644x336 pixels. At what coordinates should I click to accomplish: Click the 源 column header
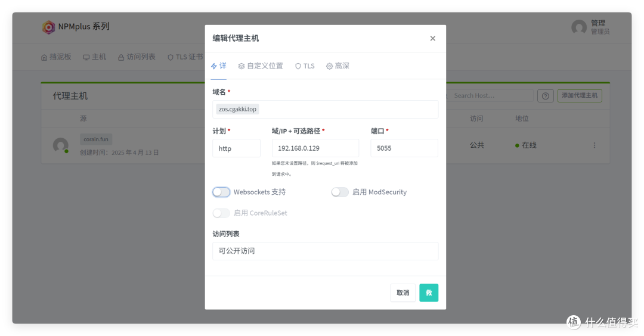[83, 119]
